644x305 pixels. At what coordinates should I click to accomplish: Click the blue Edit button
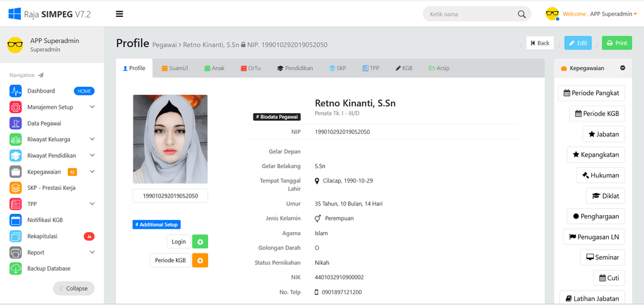click(x=578, y=43)
